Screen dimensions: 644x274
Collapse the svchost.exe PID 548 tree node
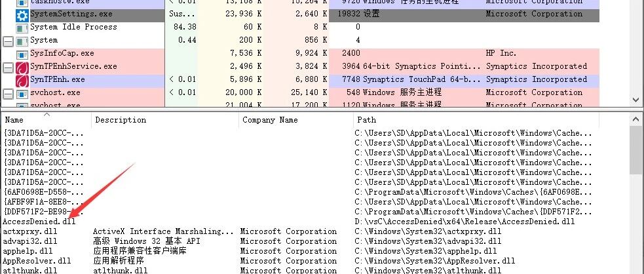coord(8,93)
